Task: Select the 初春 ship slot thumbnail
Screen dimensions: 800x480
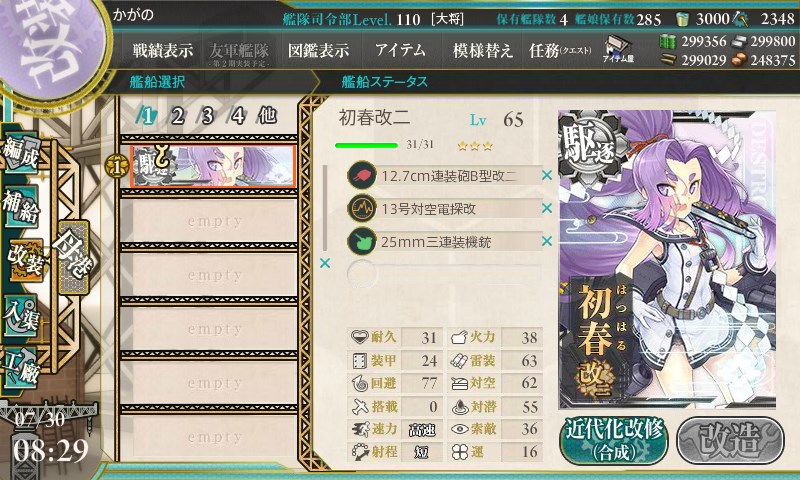Action: [x=213, y=166]
